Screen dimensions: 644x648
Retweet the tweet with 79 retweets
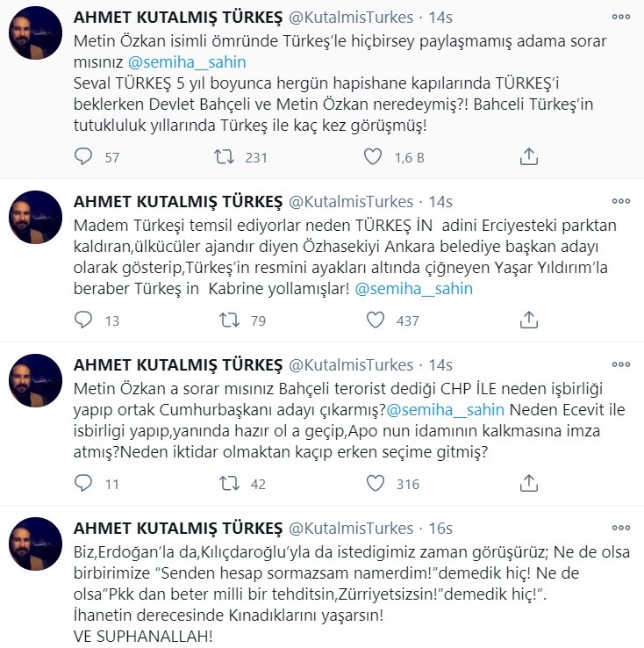pos(225,320)
